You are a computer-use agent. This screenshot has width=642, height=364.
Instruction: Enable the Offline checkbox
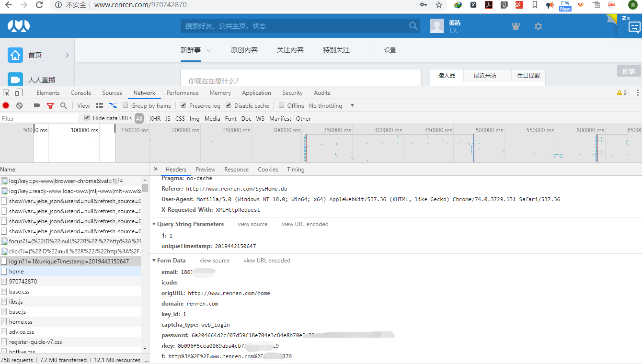point(282,105)
